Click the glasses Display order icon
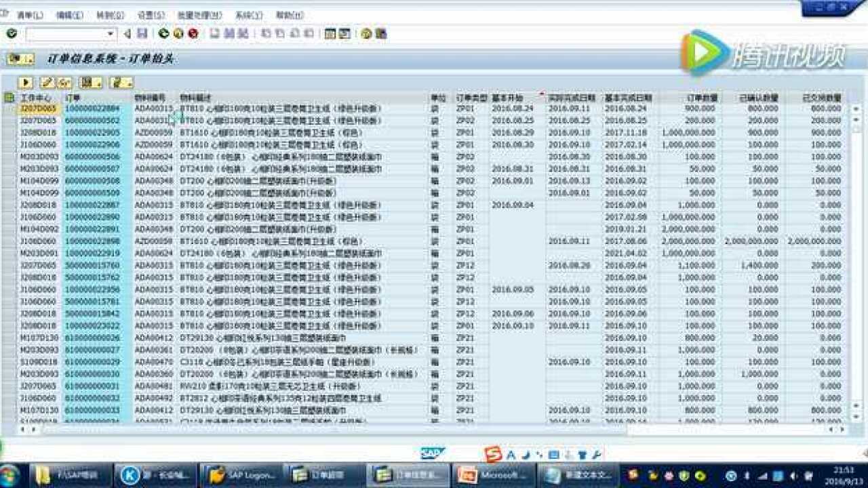Viewport: 868px width, 488px height. (64, 83)
